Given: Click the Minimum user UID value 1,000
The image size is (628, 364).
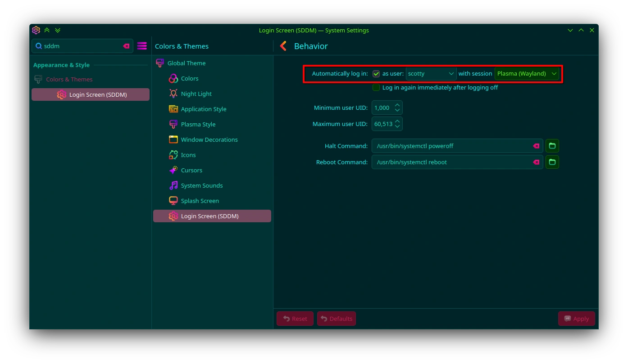Looking at the screenshot, I should coord(382,108).
